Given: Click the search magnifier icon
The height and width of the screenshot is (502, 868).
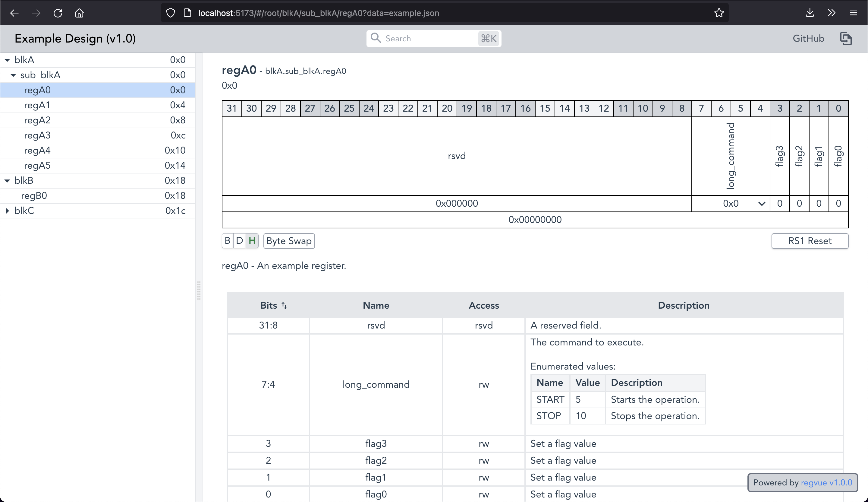Looking at the screenshot, I should tap(376, 38).
